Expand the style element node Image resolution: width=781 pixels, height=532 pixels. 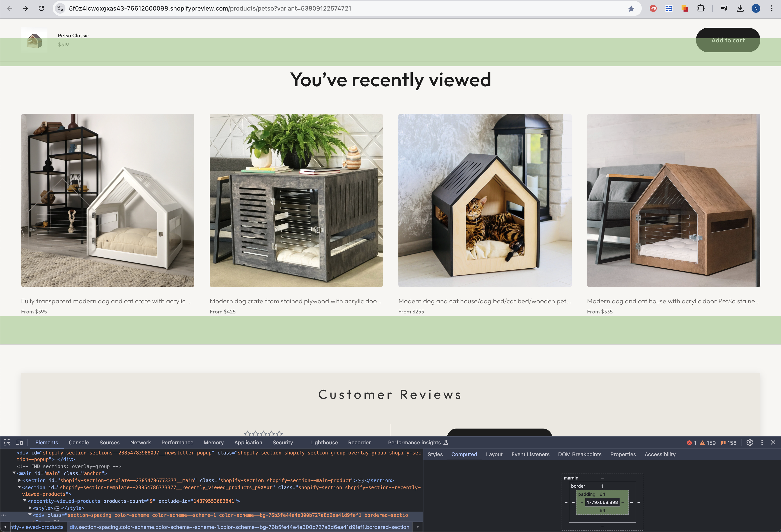tap(30, 508)
